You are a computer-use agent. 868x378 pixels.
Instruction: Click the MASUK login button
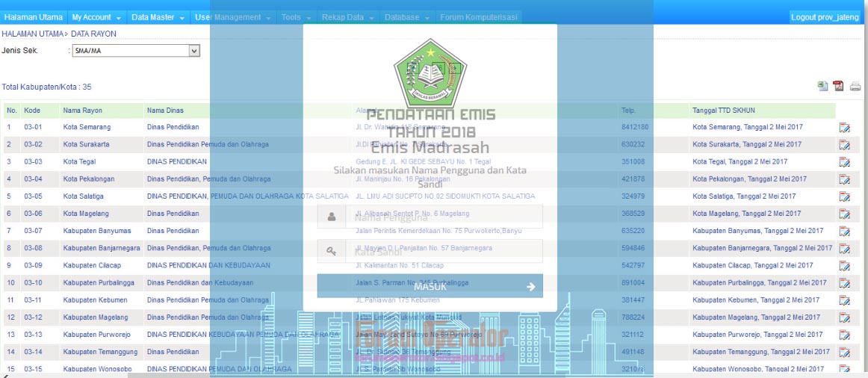click(430, 286)
